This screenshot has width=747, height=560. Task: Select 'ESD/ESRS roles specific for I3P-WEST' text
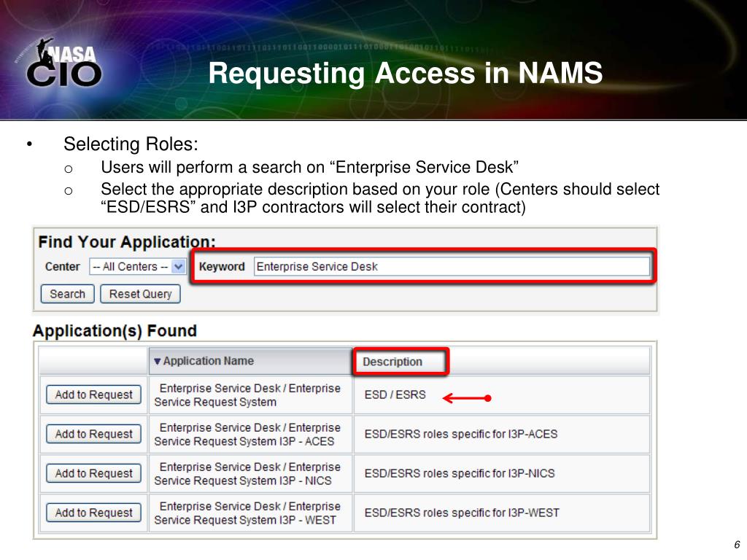pos(462,513)
